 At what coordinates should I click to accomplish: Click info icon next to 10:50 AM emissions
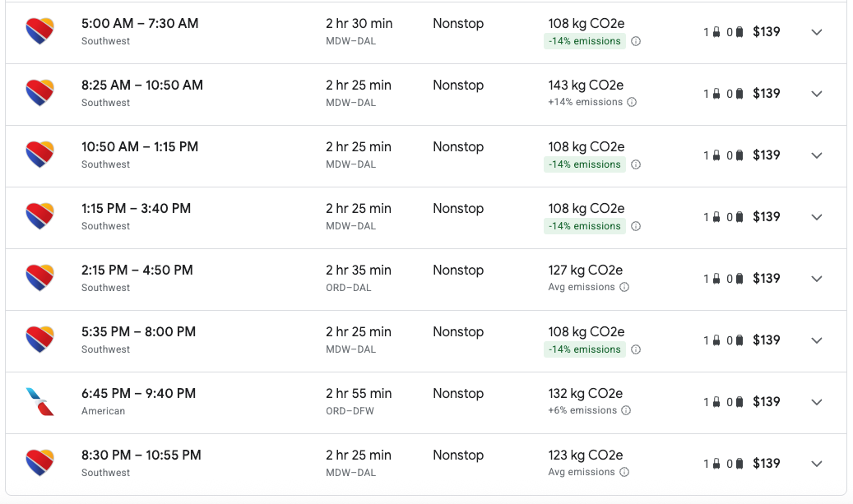point(635,164)
